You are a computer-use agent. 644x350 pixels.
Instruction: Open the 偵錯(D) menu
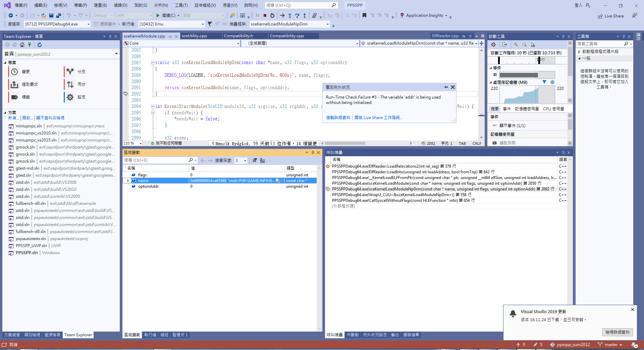tap(120, 5)
